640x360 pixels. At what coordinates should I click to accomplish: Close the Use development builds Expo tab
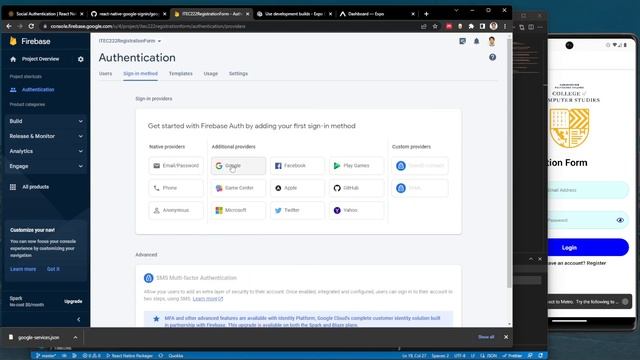330,14
